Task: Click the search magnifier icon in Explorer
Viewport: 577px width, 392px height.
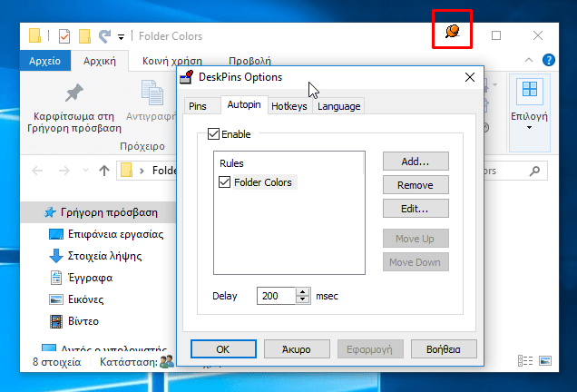Action: tap(534, 171)
